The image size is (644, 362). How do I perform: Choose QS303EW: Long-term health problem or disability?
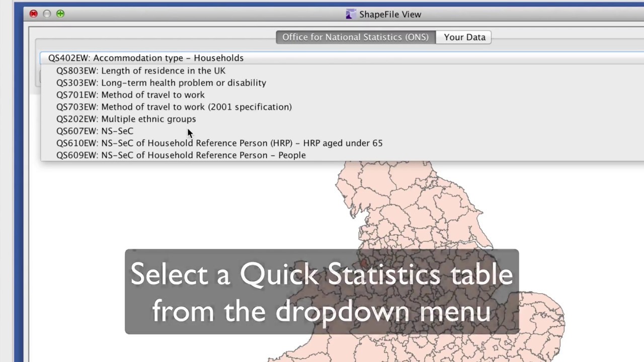click(x=342, y=82)
